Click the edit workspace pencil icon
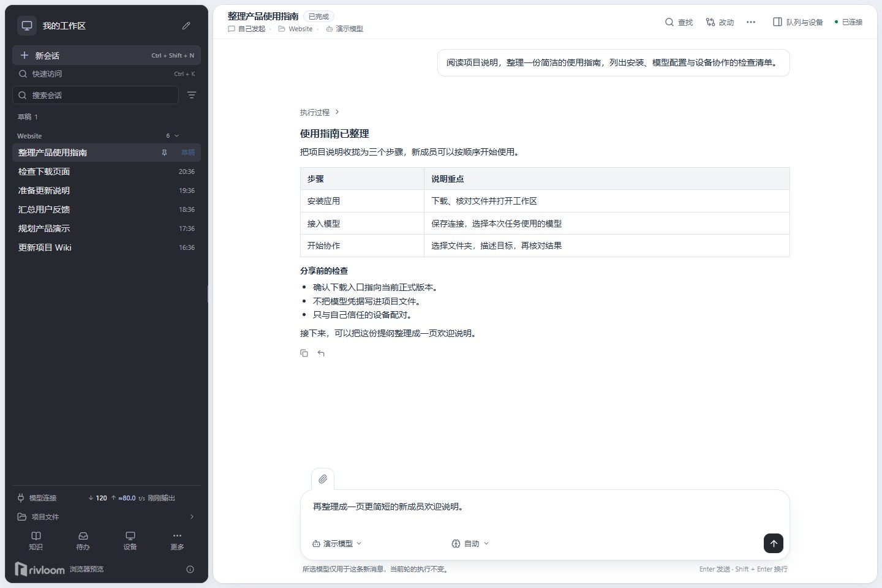Image resolution: width=882 pixels, height=588 pixels. (186, 26)
